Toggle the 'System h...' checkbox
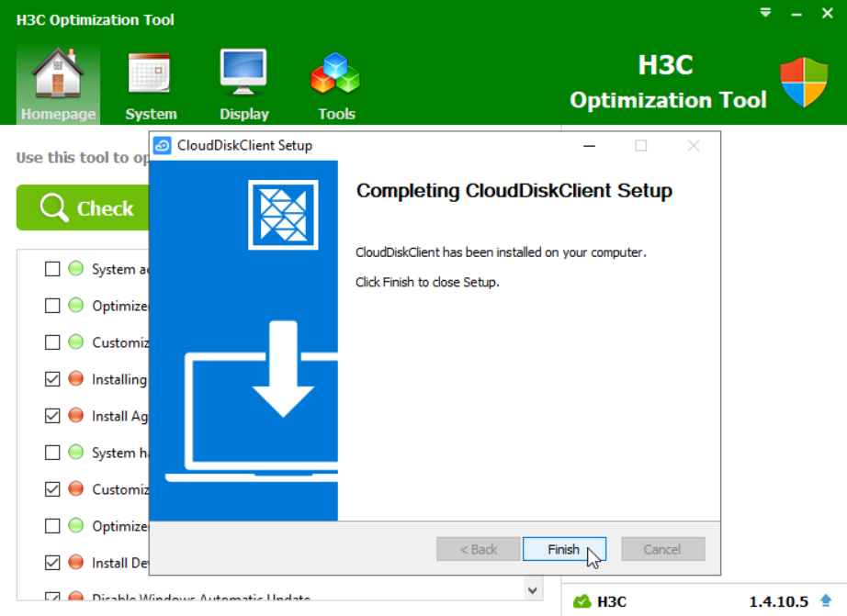This screenshot has height=616, width=847. (52, 453)
